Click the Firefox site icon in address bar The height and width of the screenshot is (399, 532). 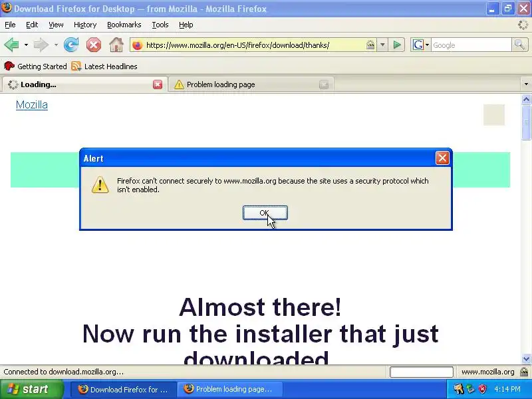point(137,45)
